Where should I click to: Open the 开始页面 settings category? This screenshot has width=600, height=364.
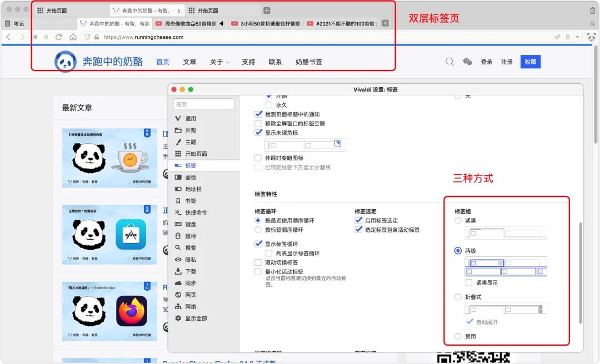tap(196, 154)
